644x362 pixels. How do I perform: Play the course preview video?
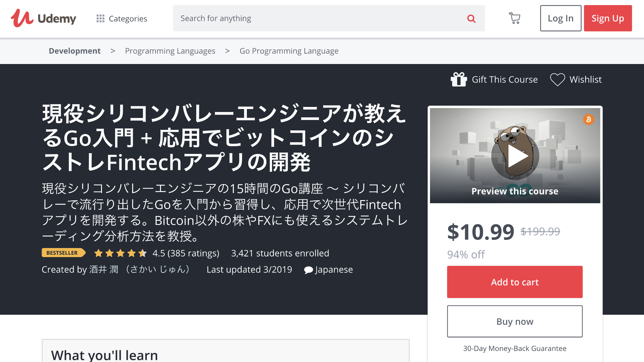[x=515, y=156]
